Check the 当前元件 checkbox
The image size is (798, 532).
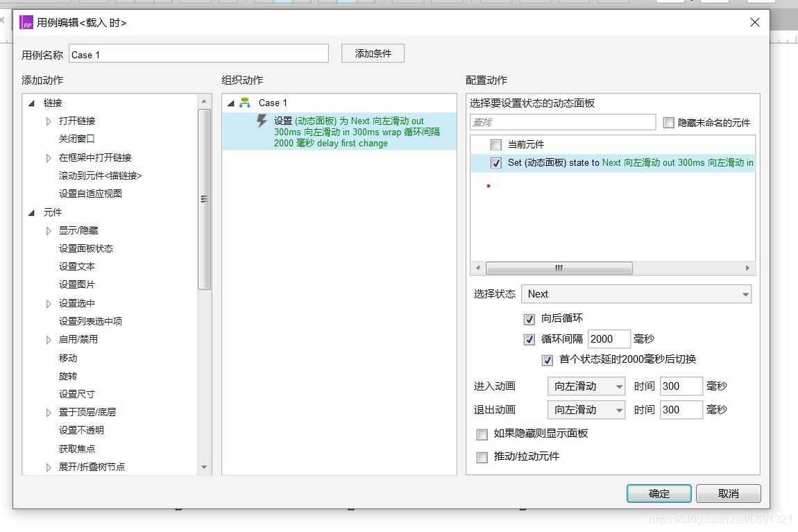click(495, 145)
